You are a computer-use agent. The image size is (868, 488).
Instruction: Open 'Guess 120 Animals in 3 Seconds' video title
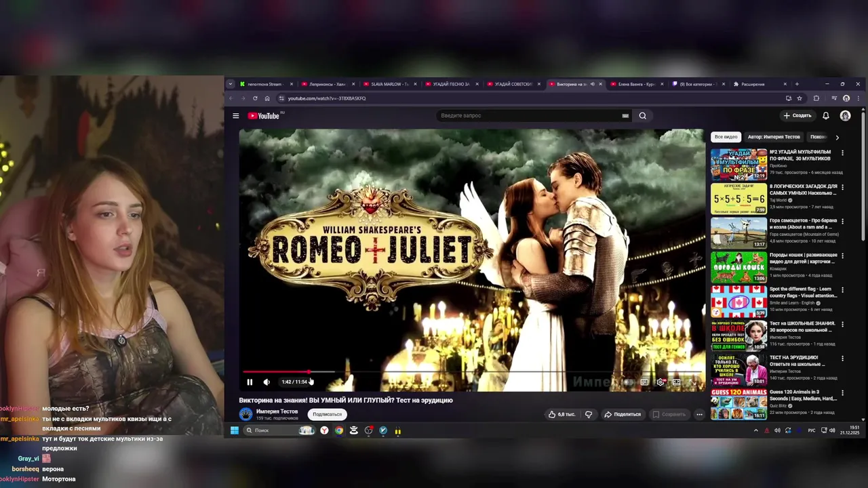(x=804, y=395)
